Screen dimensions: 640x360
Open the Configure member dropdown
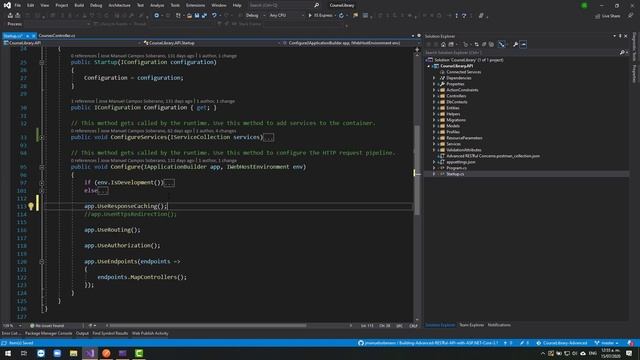[x=350, y=43]
